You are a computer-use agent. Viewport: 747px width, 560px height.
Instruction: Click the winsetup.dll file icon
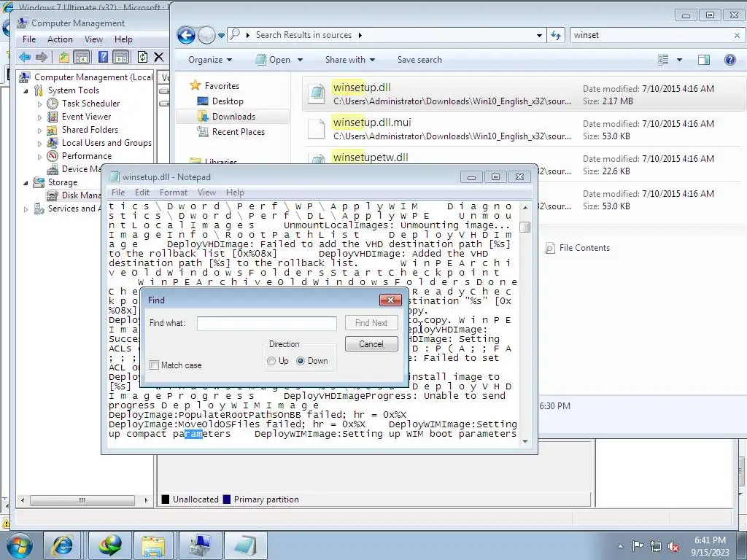(x=317, y=93)
